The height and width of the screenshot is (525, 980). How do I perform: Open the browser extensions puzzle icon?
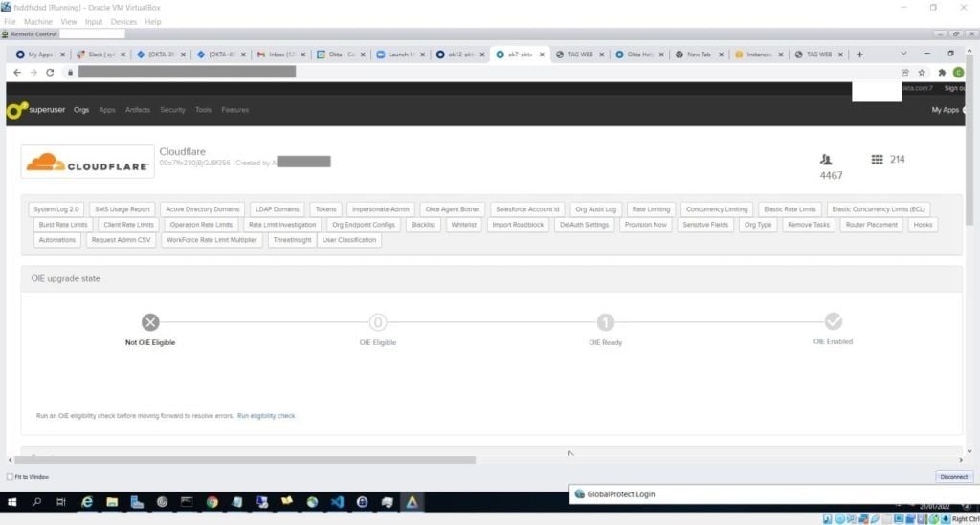point(941,72)
